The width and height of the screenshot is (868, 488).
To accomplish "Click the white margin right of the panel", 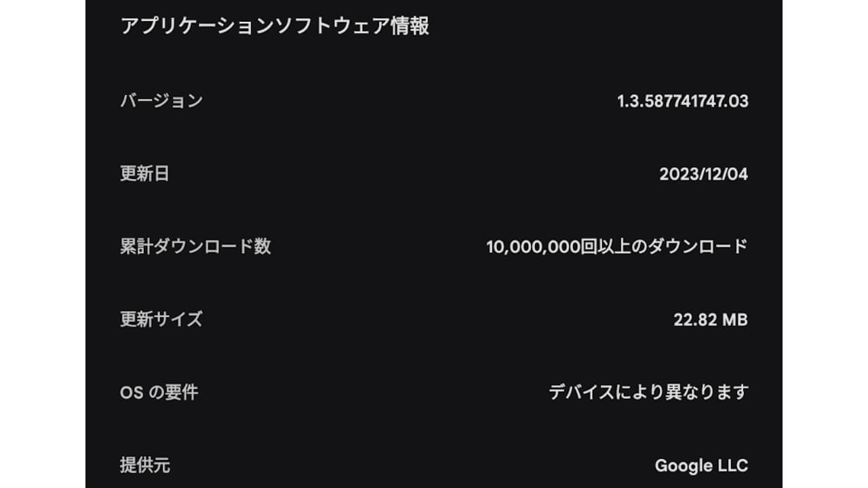I will click(x=825, y=244).
